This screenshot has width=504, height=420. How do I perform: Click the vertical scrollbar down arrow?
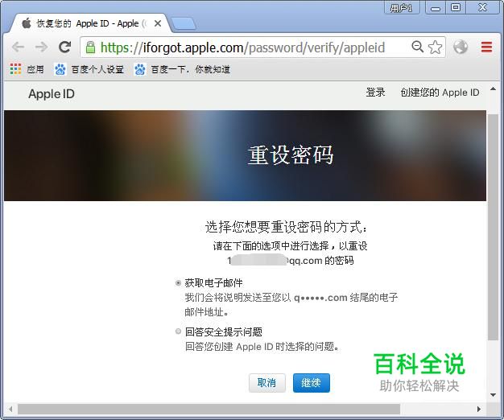tap(493, 395)
